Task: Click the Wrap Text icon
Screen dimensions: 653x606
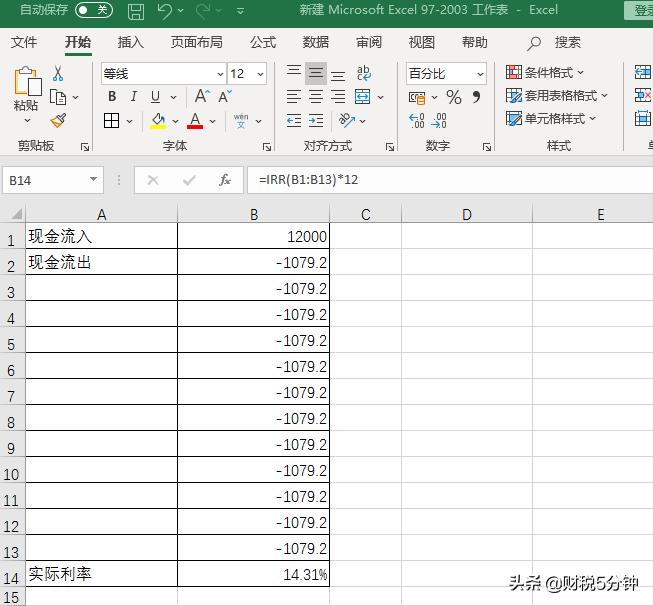Action: click(364, 73)
